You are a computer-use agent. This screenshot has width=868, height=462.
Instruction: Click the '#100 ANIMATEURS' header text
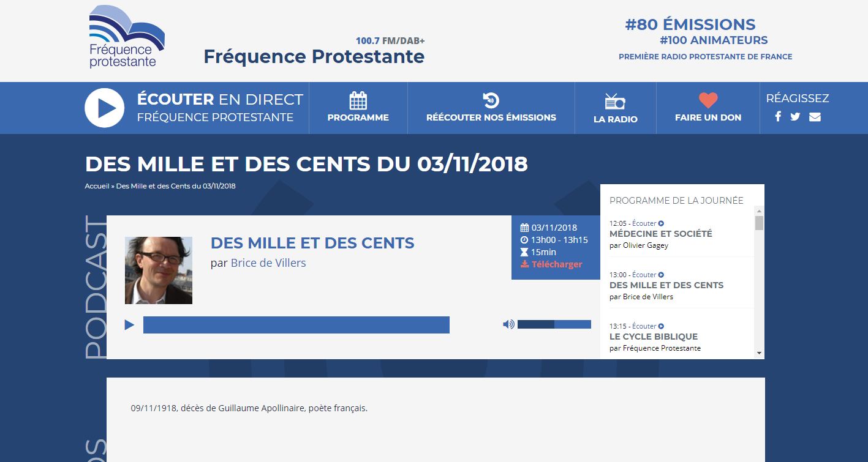click(714, 40)
